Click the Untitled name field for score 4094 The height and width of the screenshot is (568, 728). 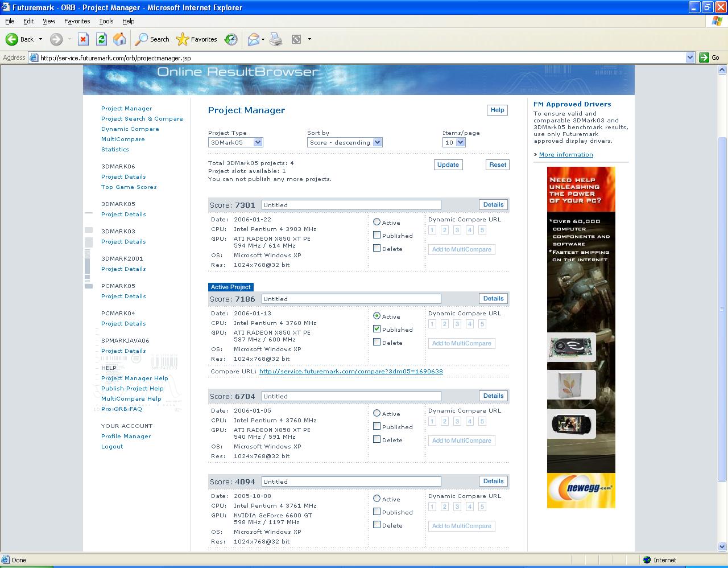(x=351, y=481)
